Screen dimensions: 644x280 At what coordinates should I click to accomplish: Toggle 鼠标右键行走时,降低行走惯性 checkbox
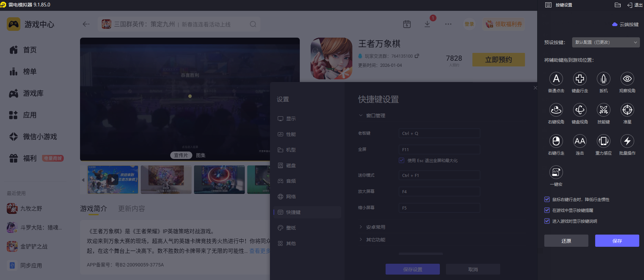pos(547,199)
